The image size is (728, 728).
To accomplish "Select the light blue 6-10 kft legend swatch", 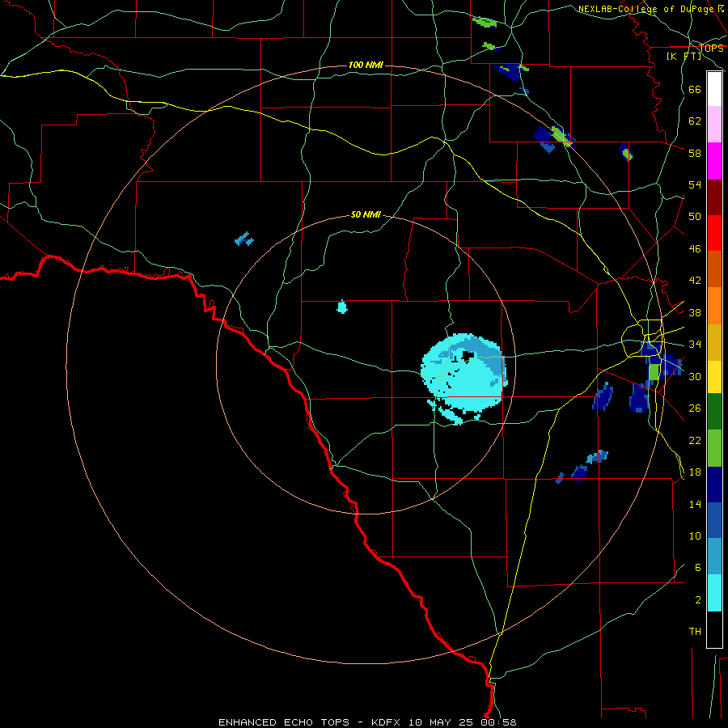I will point(714,557).
